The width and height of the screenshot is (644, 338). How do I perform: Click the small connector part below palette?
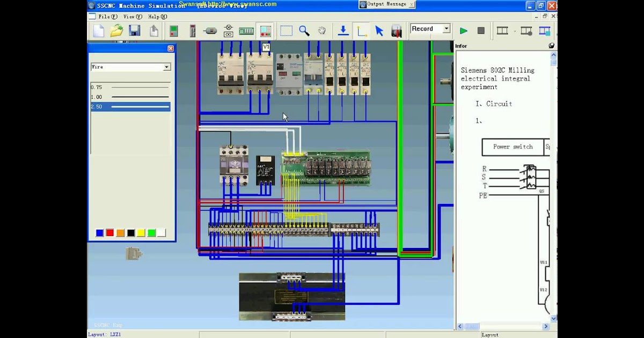[x=134, y=253]
